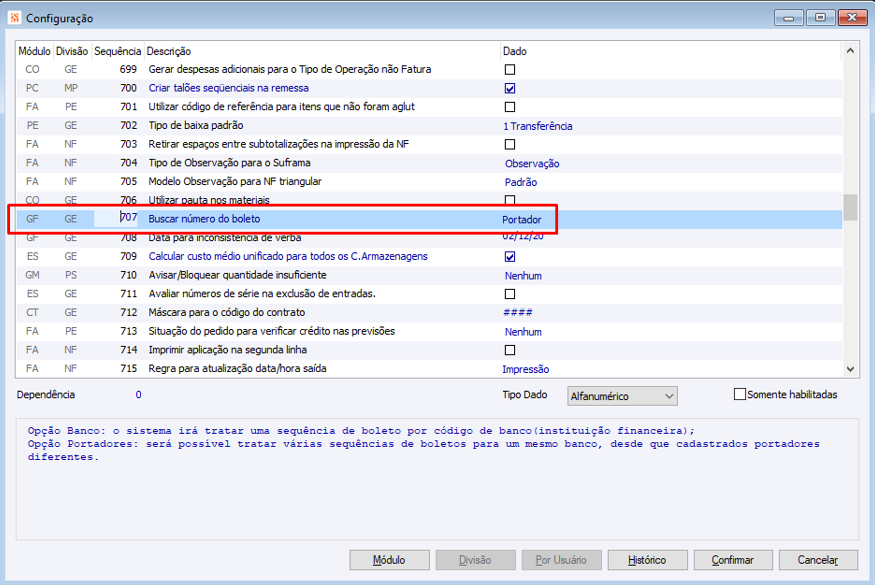Click scrollbar up arrow in list
Viewport: 875px width, 585px height.
[850, 51]
